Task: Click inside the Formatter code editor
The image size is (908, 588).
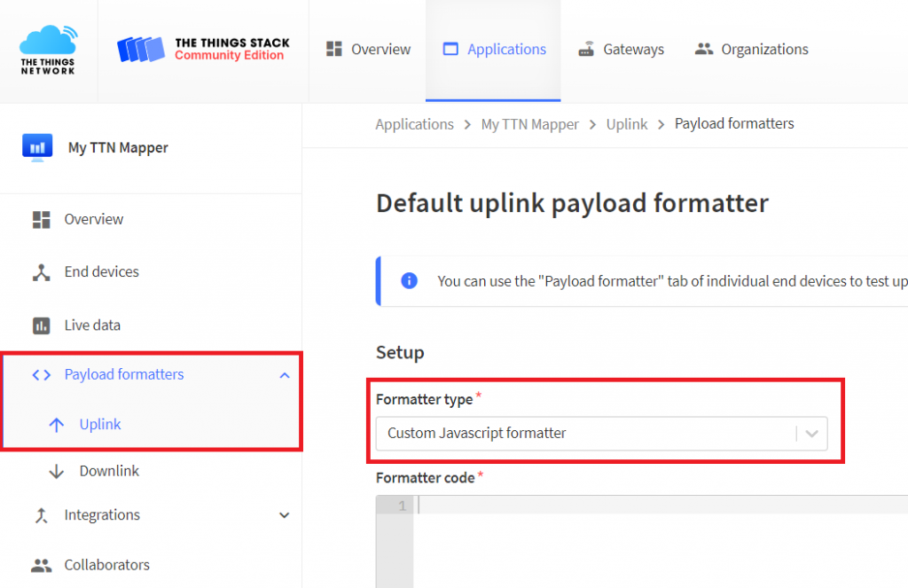Action: pos(656,541)
